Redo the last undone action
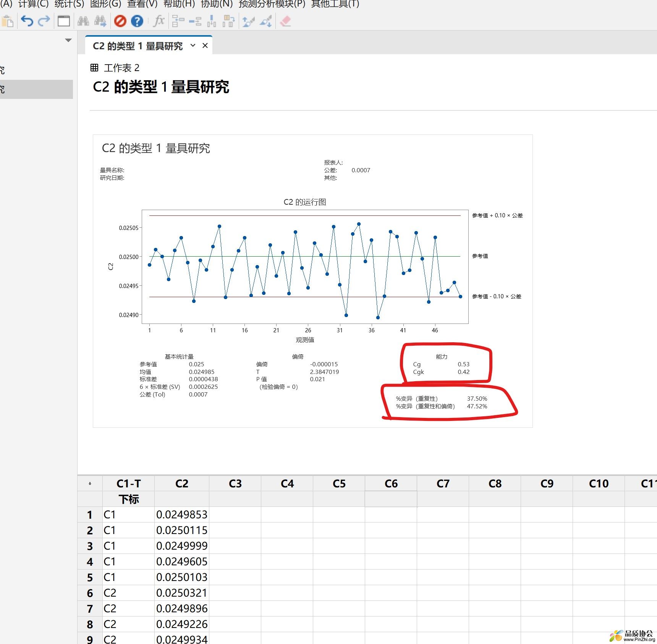657x644 pixels. coord(44,21)
